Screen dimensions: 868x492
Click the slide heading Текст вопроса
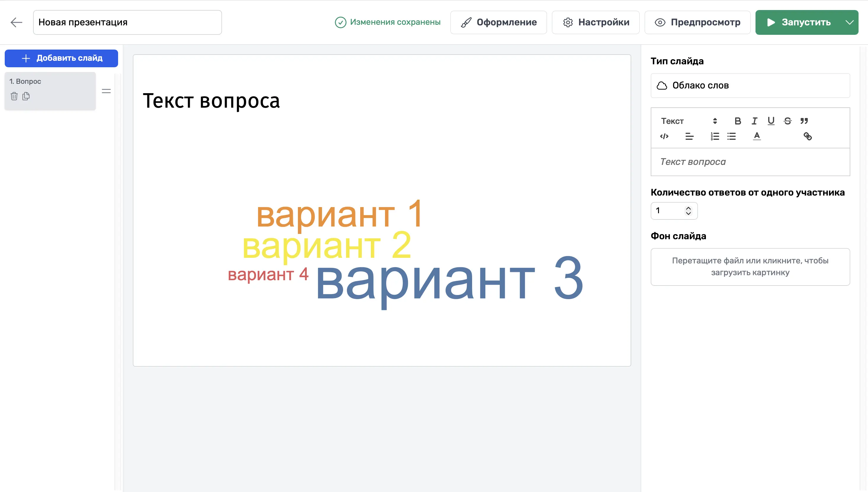click(211, 101)
